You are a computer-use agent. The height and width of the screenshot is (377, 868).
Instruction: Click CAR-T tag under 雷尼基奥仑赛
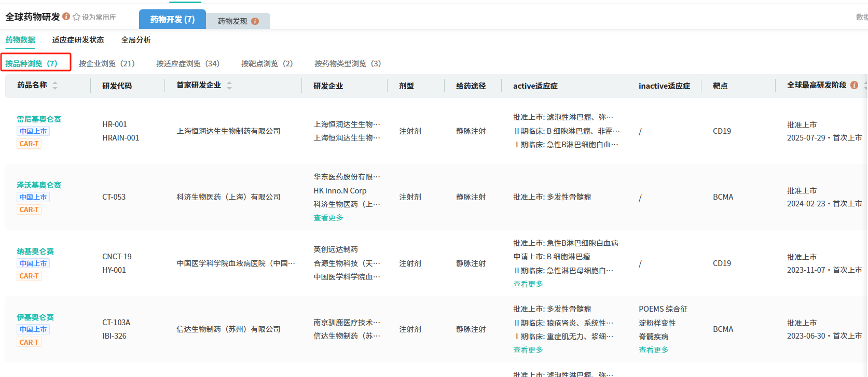29,144
